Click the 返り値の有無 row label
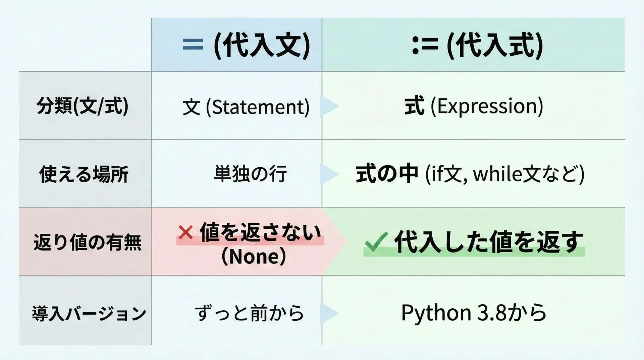The height and width of the screenshot is (360, 644). click(x=88, y=242)
